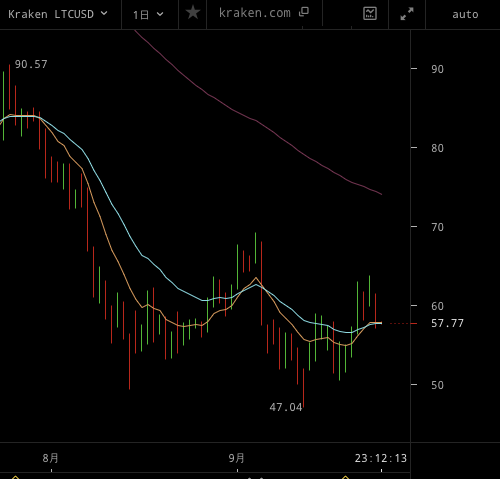The width and height of the screenshot is (500, 479).
Task: Click the 90.57 high price label
Action: [31, 64]
